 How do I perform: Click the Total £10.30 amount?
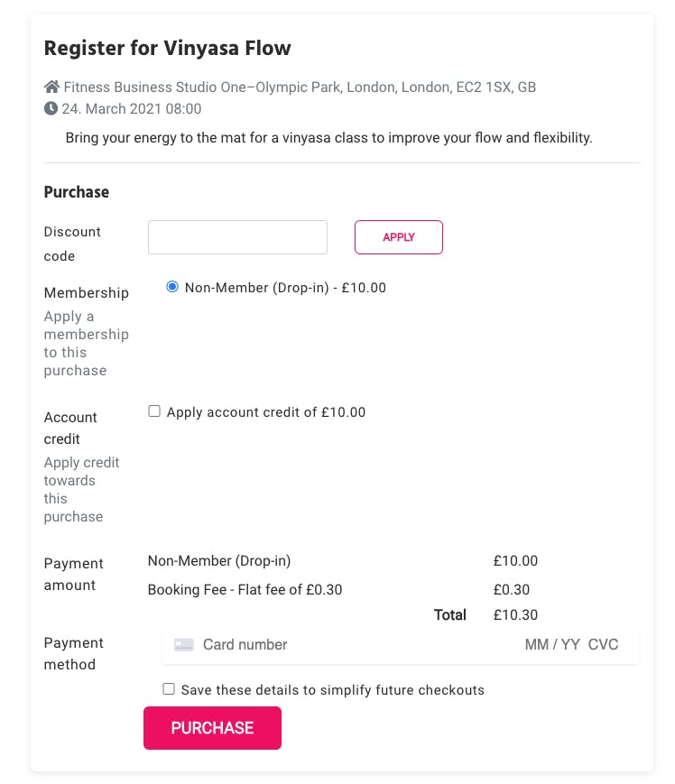click(515, 614)
